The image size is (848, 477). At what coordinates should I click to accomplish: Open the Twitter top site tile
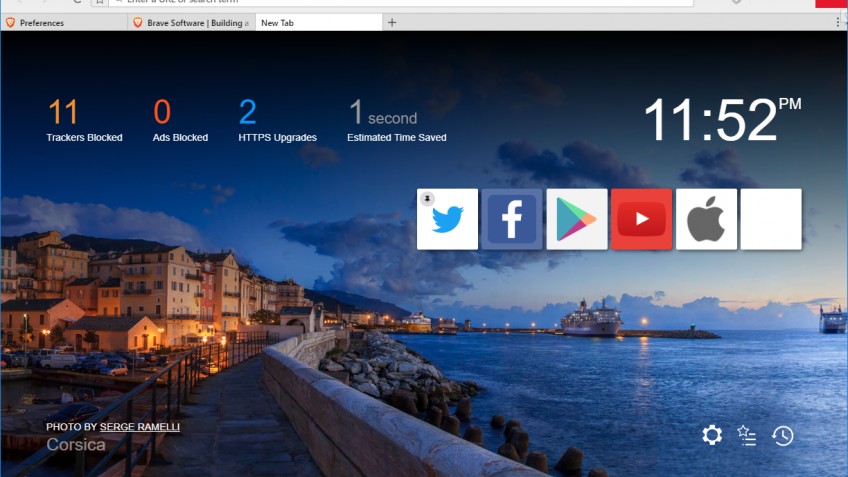point(447,219)
